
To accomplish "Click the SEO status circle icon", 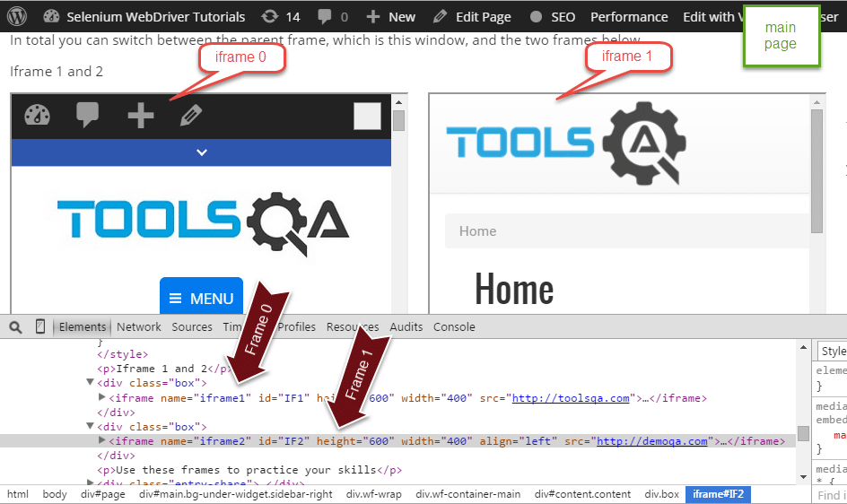I will (x=536, y=17).
